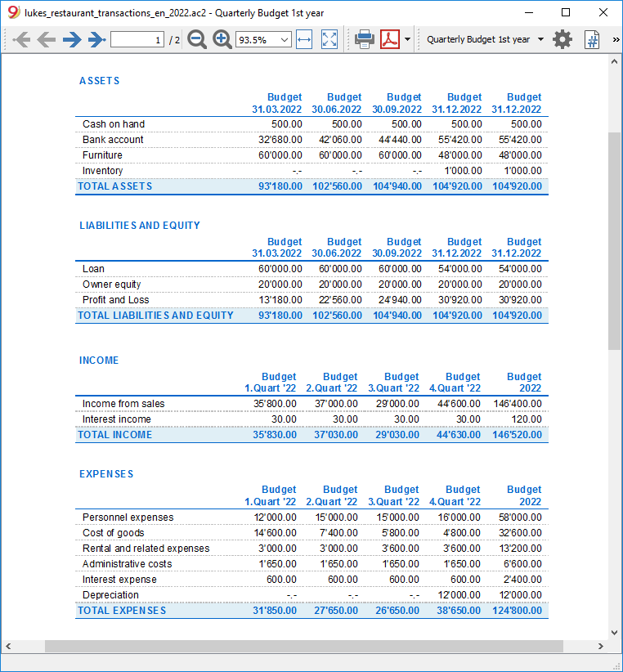Select the EXPENSES section heading
623x672 pixels.
[x=106, y=474]
